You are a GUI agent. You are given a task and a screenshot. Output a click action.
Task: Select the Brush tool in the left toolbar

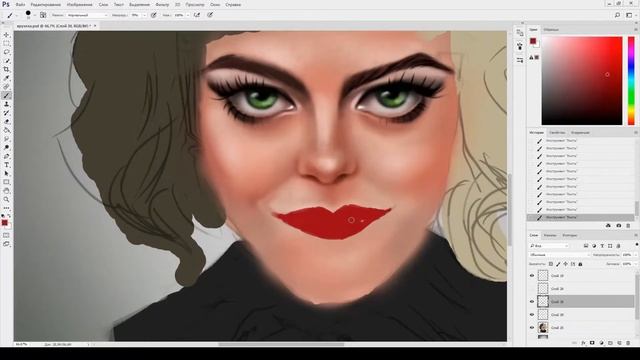(x=6, y=96)
